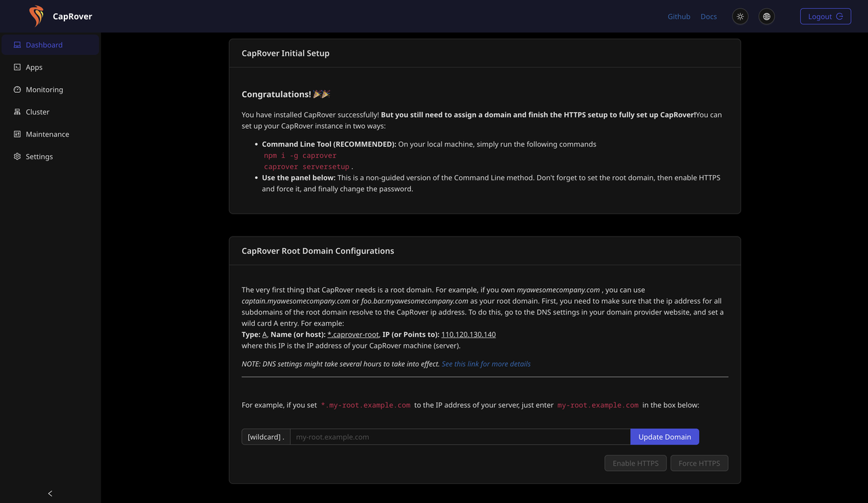Click the logout arrow icon

coord(841,16)
